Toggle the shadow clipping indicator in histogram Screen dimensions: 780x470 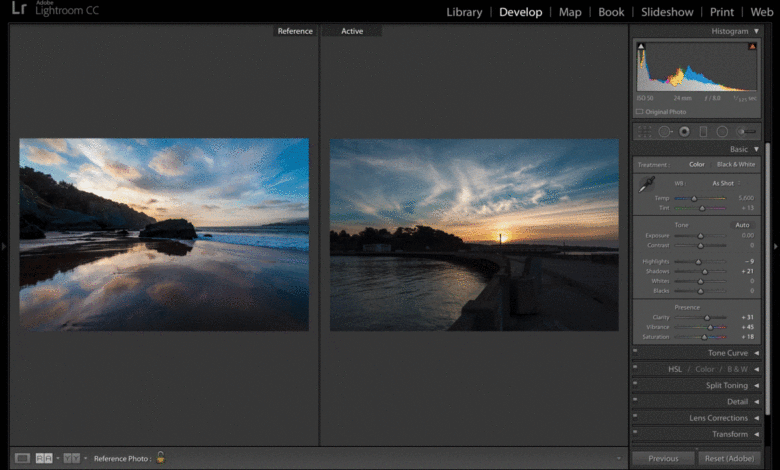click(641, 47)
